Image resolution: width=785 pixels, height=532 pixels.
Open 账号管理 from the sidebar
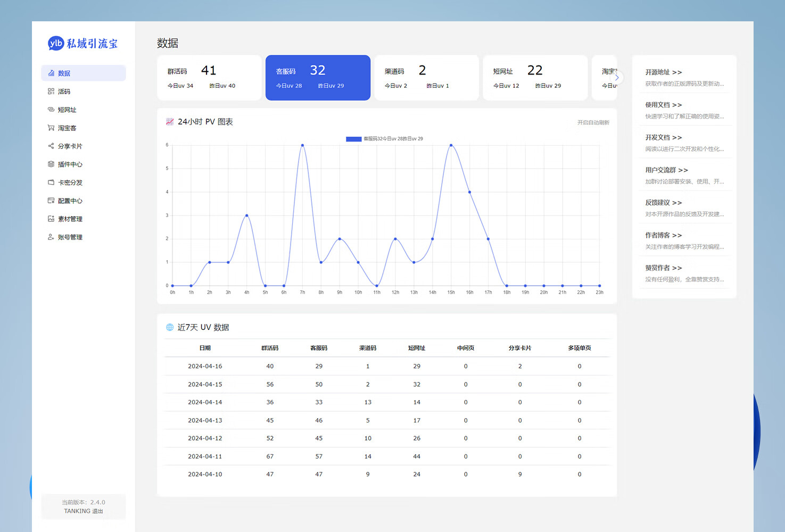tap(70, 237)
